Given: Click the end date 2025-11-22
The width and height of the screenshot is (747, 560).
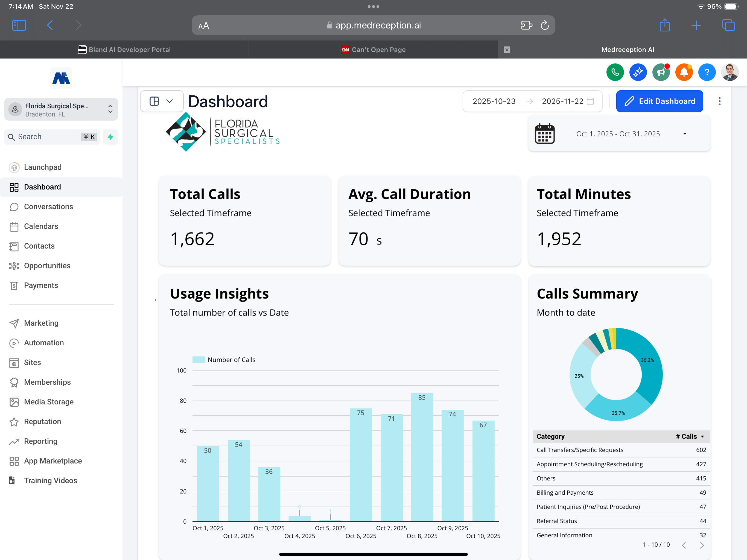Looking at the screenshot, I should (x=562, y=101).
